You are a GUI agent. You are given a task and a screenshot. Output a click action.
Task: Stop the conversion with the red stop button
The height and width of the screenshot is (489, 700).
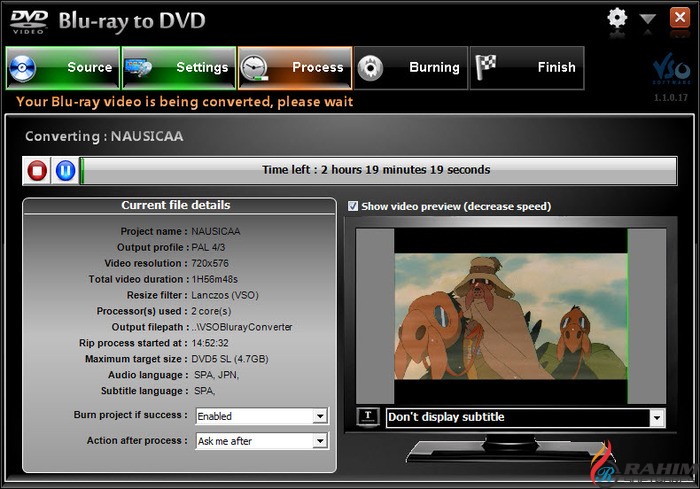pyautogui.click(x=37, y=171)
